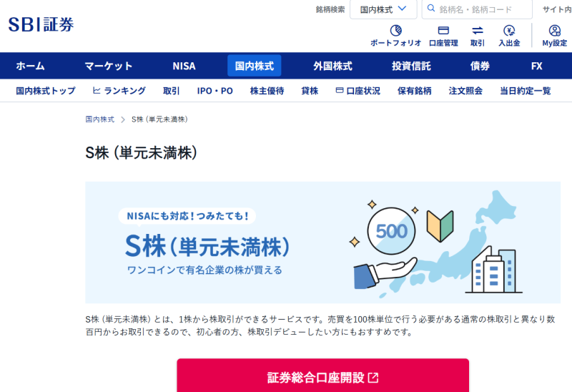Open My設定 user icon
Screen dimensions: 572x392
[x=555, y=30]
